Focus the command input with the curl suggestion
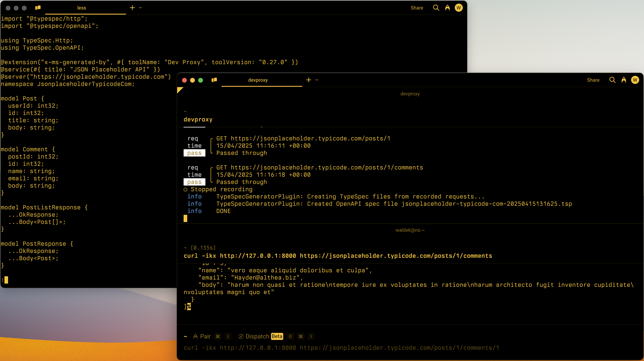Screen dimensions: 644x361 tap(341, 348)
